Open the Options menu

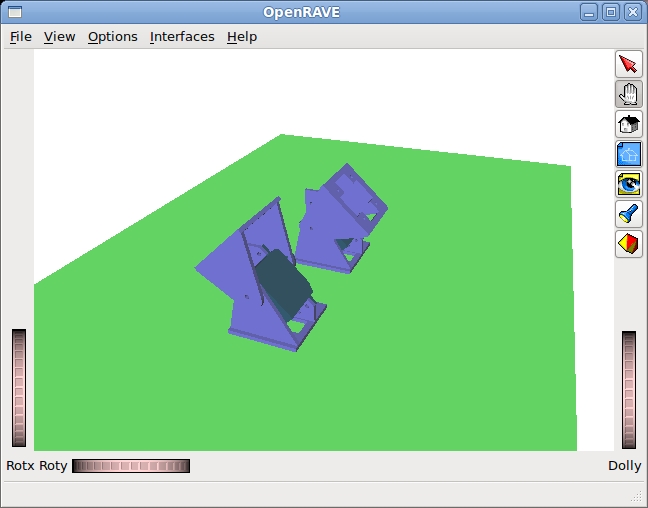click(x=112, y=37)
